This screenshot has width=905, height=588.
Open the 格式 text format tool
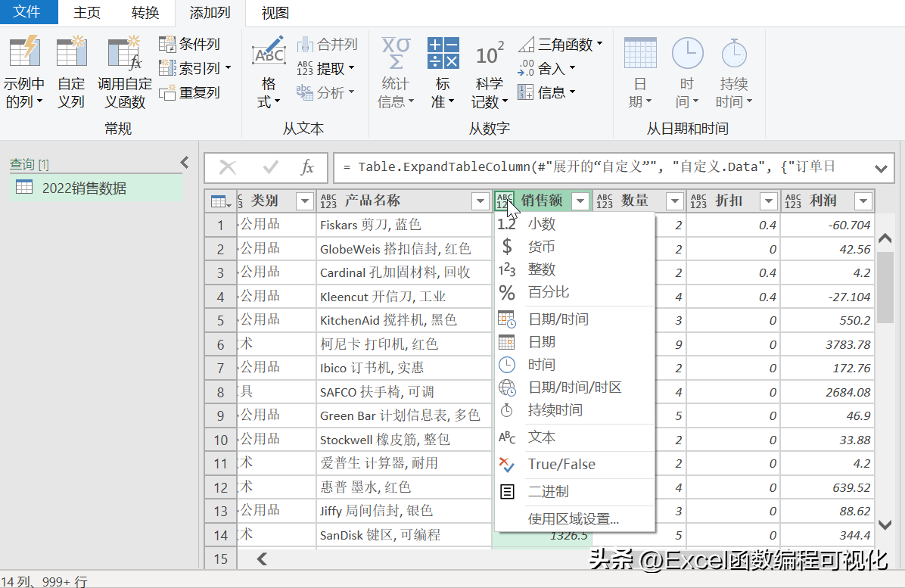pos(269,72)
